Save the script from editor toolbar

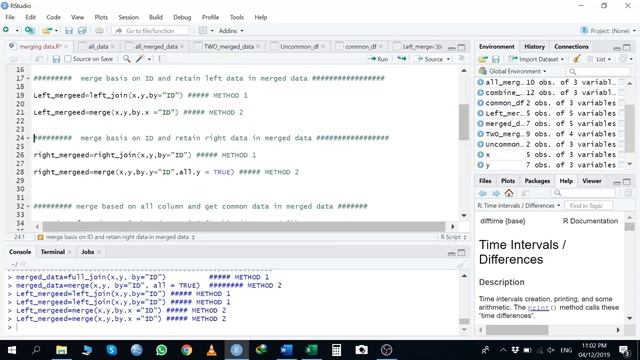click(56, 59)
